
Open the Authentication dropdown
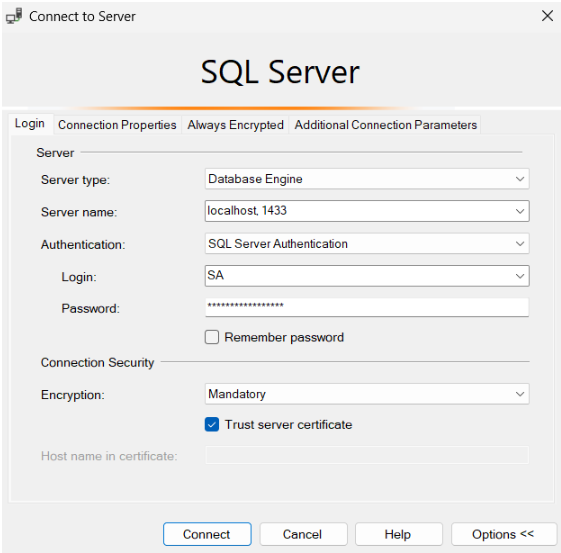[x=367, y=244]
